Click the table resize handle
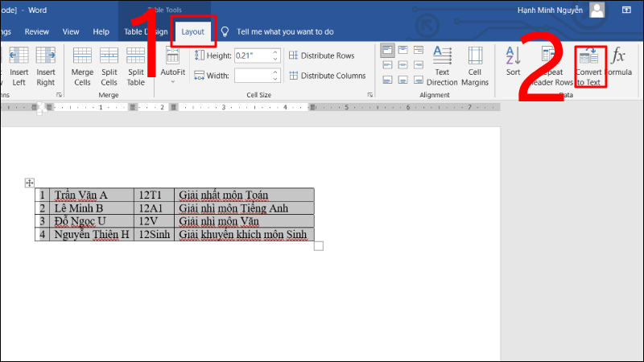The image size is (644, 362). click(x=319, y=246)
